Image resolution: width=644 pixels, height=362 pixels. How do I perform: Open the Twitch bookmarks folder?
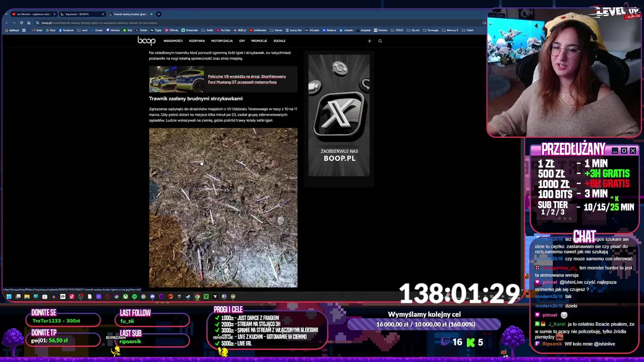[x=467, y=30]
